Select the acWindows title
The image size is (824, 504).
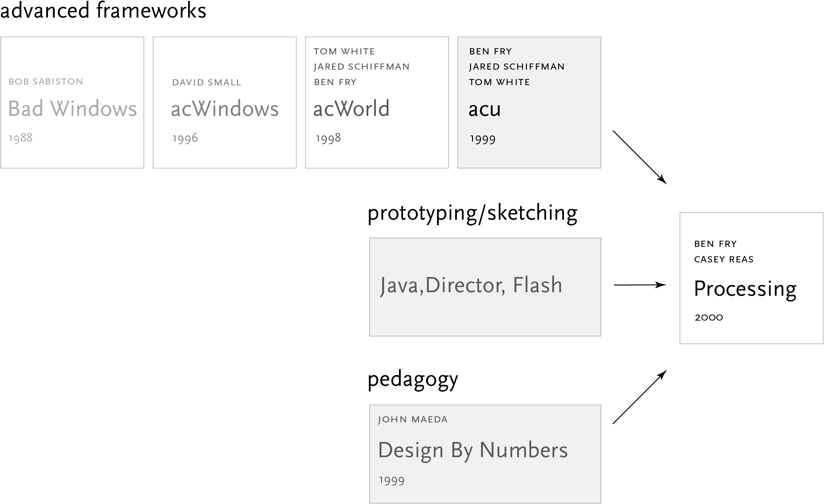225,108
